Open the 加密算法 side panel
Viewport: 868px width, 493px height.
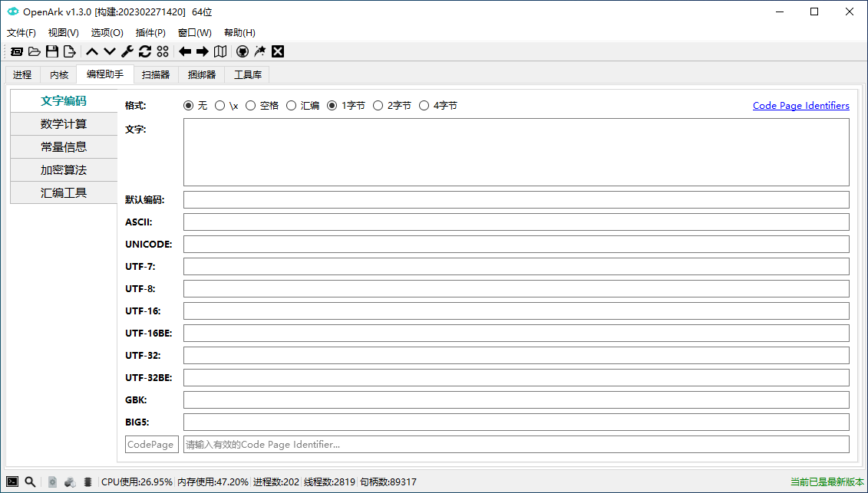point(64,170)
